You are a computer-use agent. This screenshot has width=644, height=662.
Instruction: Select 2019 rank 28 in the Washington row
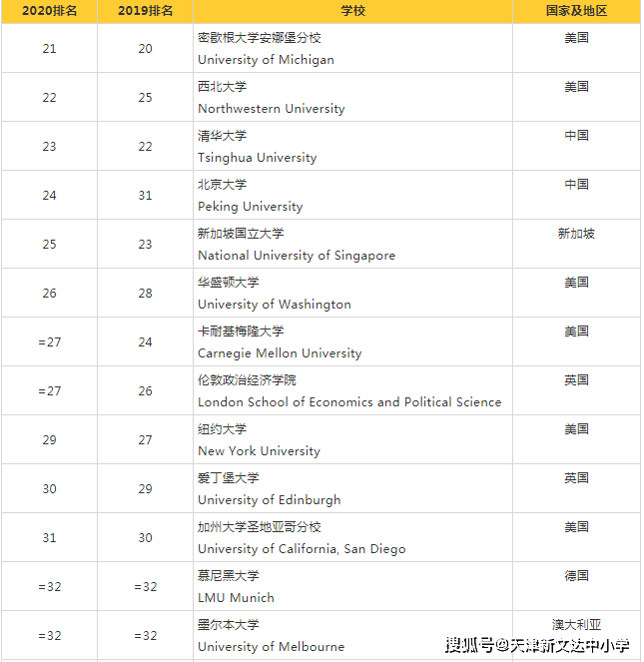[145, 294]
